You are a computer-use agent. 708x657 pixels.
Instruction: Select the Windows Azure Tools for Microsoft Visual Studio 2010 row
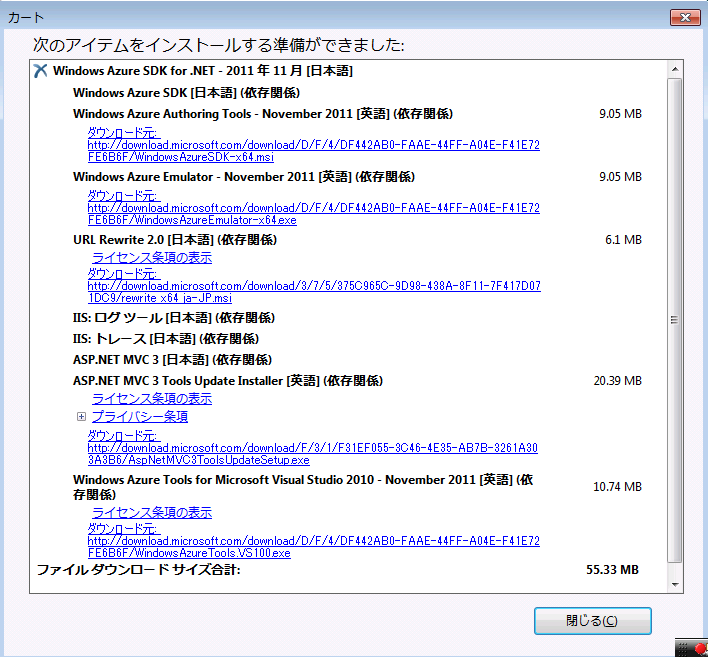click(x=303, y=487)
